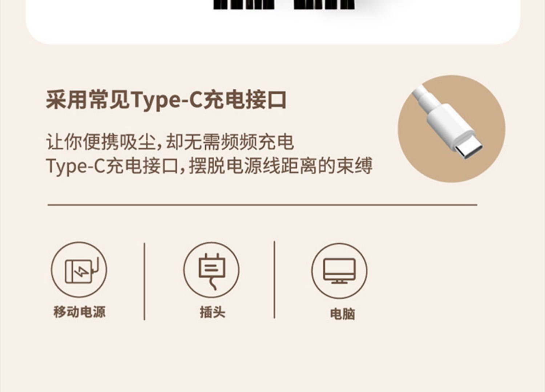Click the vertical divider between 插头 and 电脑
The image size is (545, 392).
(274, 280)
